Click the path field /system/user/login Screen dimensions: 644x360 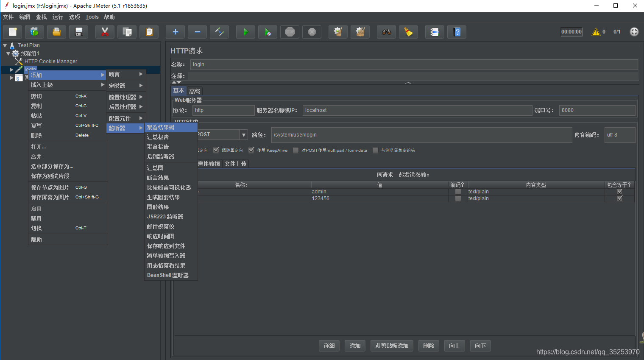click(x=421, y=135)
